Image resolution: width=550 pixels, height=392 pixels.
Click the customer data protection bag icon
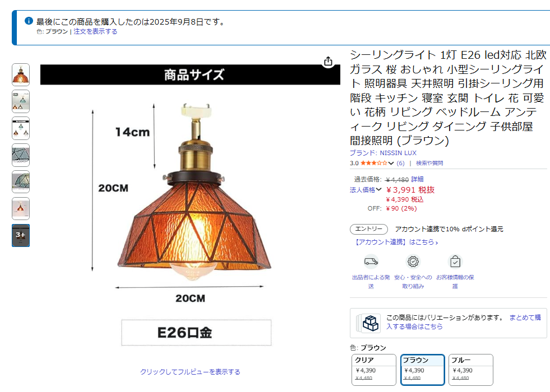point(455,262)
